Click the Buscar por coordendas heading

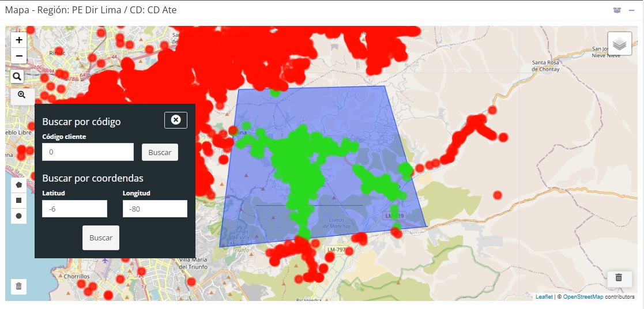(x=93, y=178)
